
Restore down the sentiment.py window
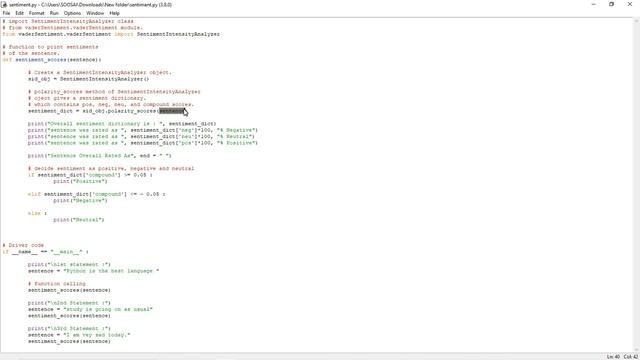[x=611, y=4]
